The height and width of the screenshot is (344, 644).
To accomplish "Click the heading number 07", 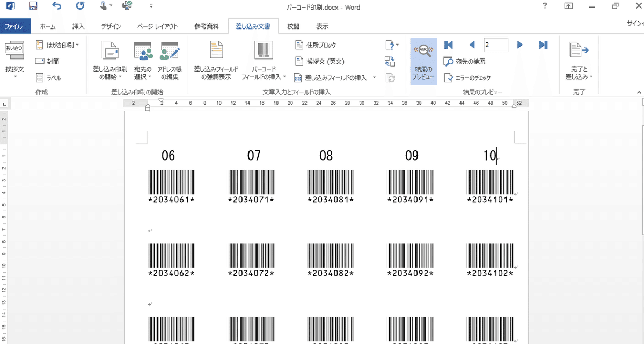I will 254,156.
